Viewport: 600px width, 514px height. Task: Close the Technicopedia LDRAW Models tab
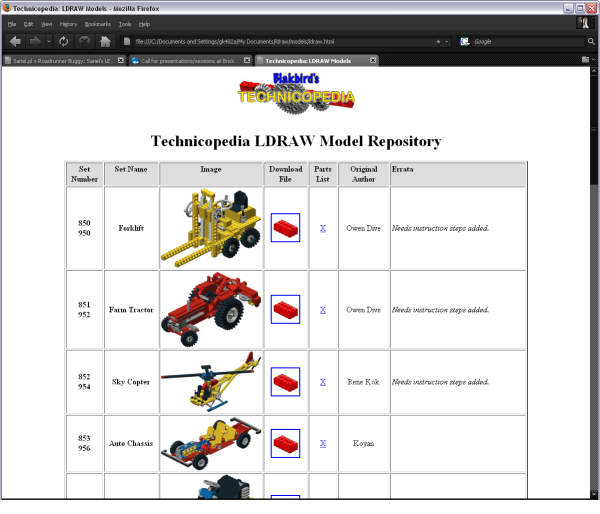(x=373, y=60)
